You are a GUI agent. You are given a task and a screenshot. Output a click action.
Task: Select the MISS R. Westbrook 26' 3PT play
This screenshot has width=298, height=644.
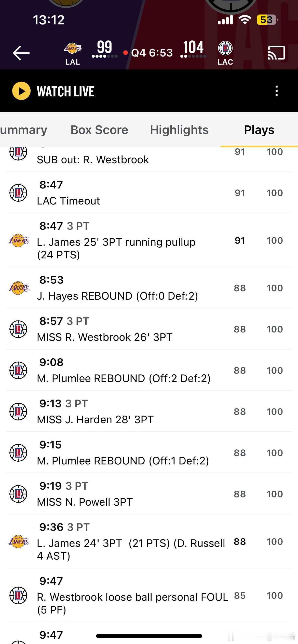tap(105, 337)
